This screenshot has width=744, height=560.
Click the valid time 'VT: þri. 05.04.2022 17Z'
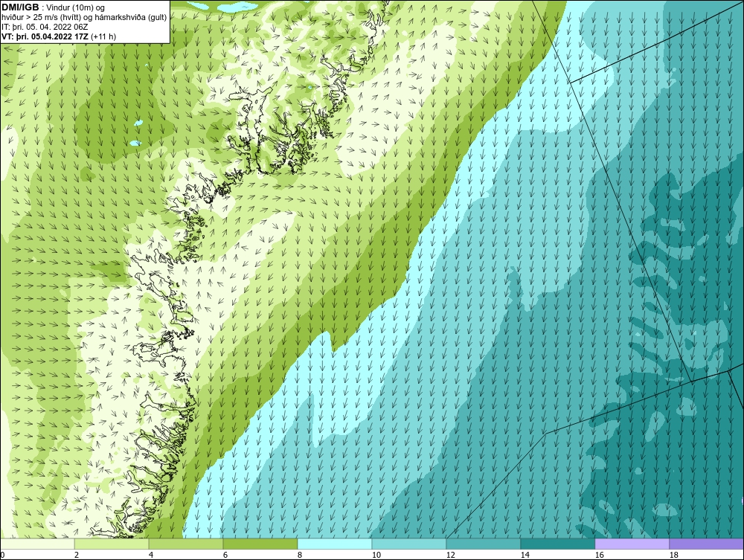click(x=45, y=36)
